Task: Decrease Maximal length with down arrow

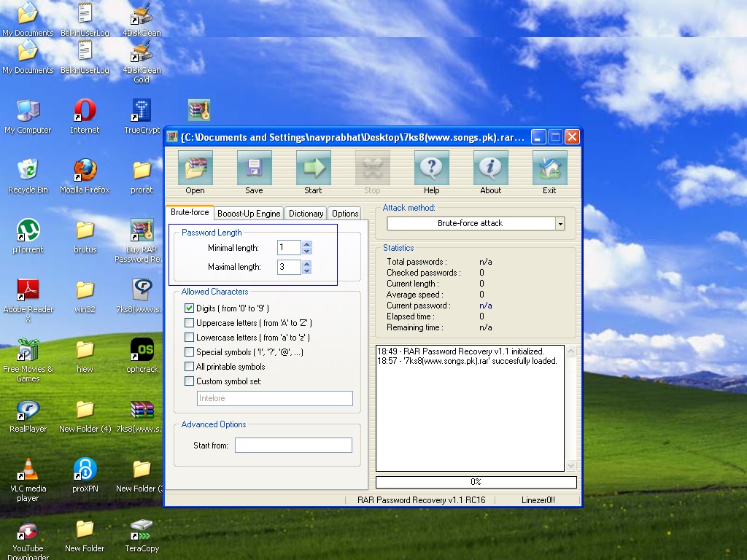Action: [x=307, y=271]
